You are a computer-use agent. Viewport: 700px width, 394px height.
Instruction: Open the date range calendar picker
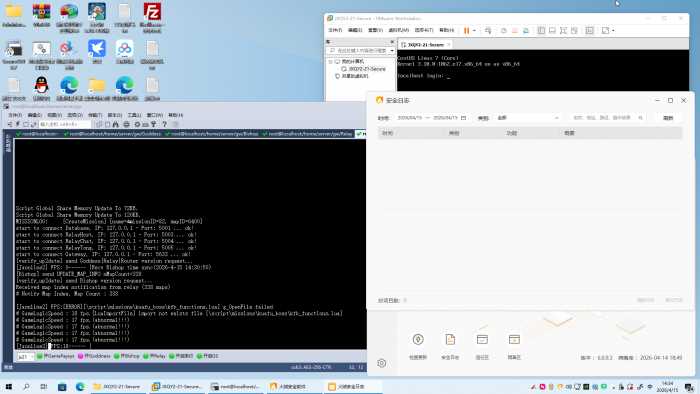pos(463,118)
